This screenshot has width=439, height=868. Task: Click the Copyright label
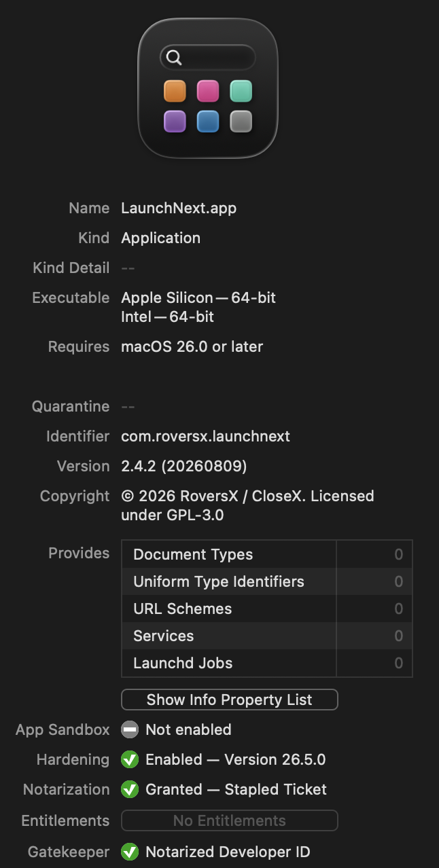(x=75, y=496)
